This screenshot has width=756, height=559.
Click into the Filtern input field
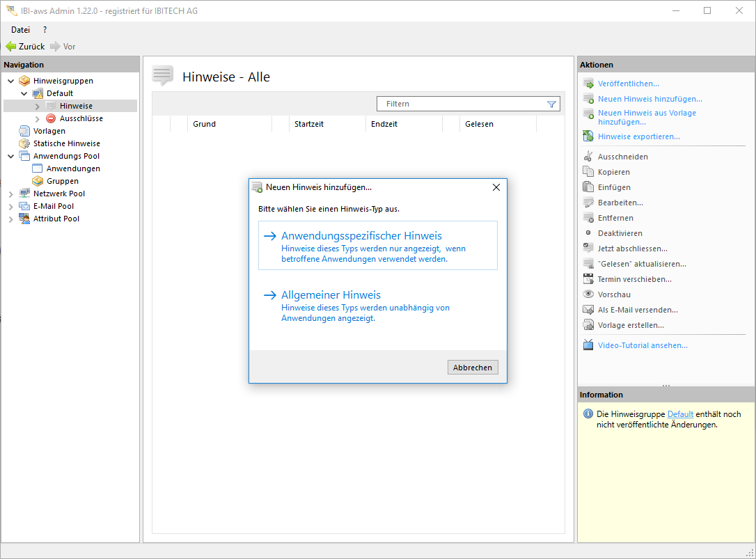[x=463, y=104]
